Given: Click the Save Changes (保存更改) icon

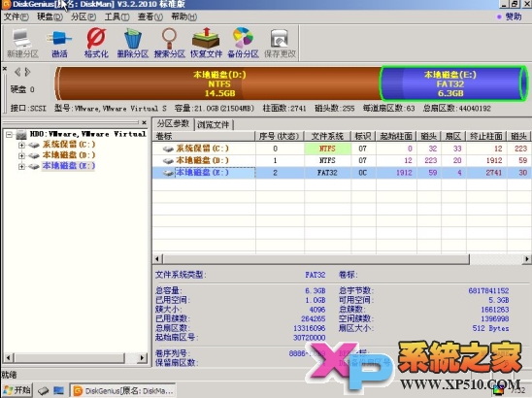Looking at the screenshot, I should click(280, 43).
